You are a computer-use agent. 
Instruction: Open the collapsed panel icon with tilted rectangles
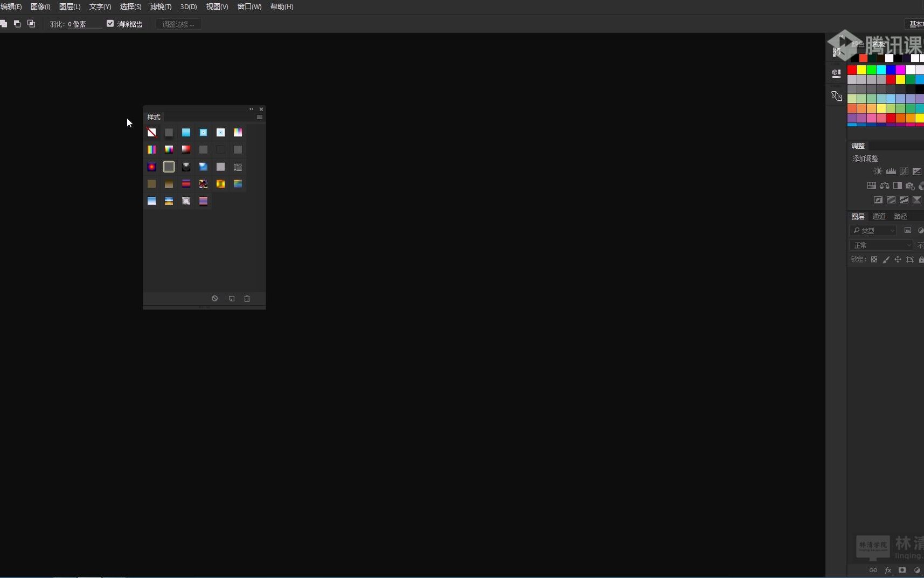pos(837,97)
